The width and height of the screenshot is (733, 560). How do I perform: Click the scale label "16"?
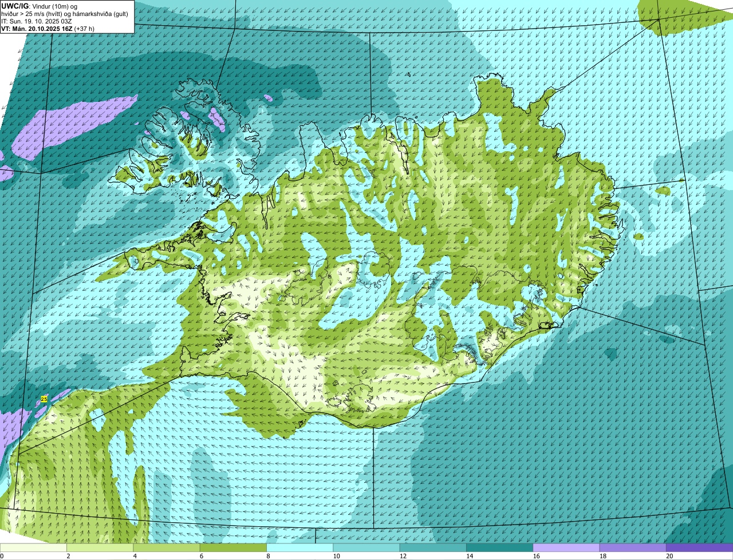coord(536,556)
